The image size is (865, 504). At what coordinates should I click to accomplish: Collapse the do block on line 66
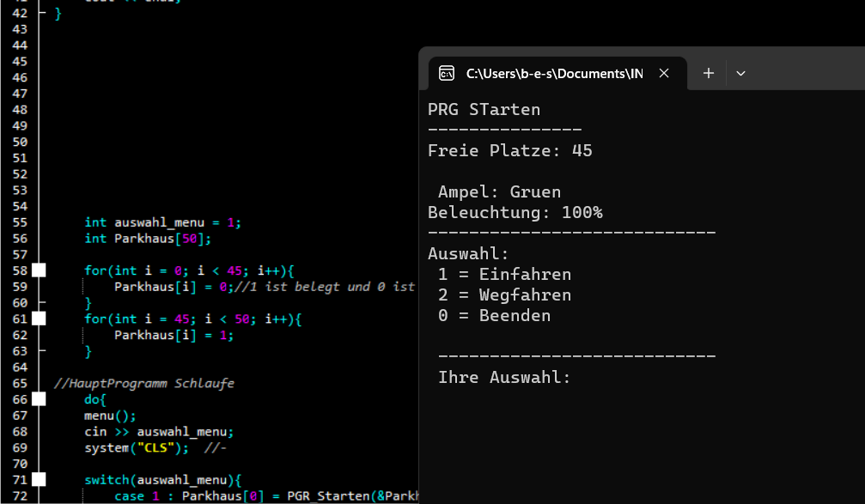pos(39,399)
